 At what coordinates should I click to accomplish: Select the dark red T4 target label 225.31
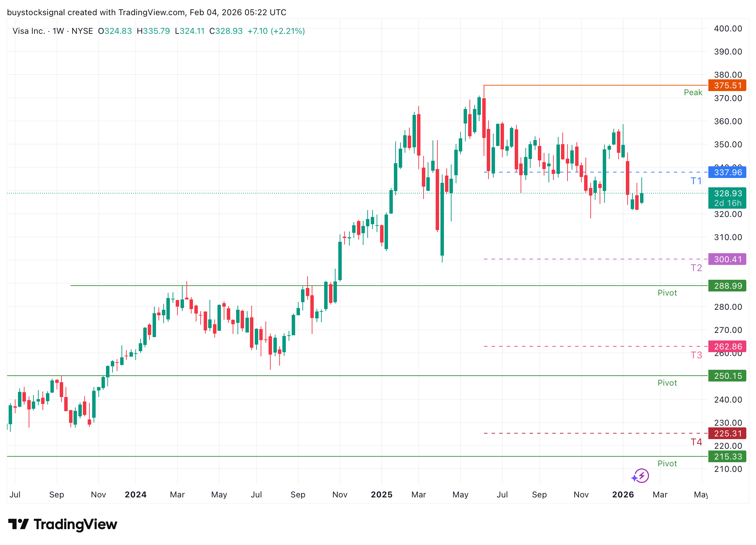727,434
